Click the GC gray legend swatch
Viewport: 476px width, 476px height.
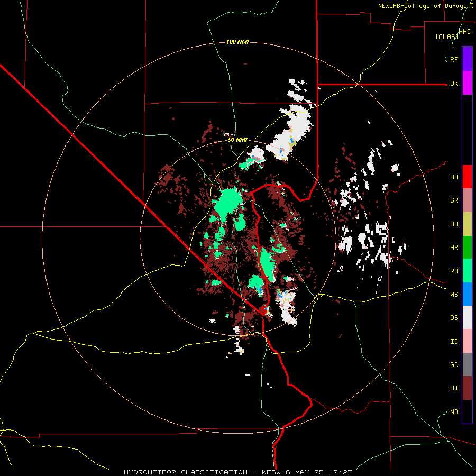[x=467, y=364]
